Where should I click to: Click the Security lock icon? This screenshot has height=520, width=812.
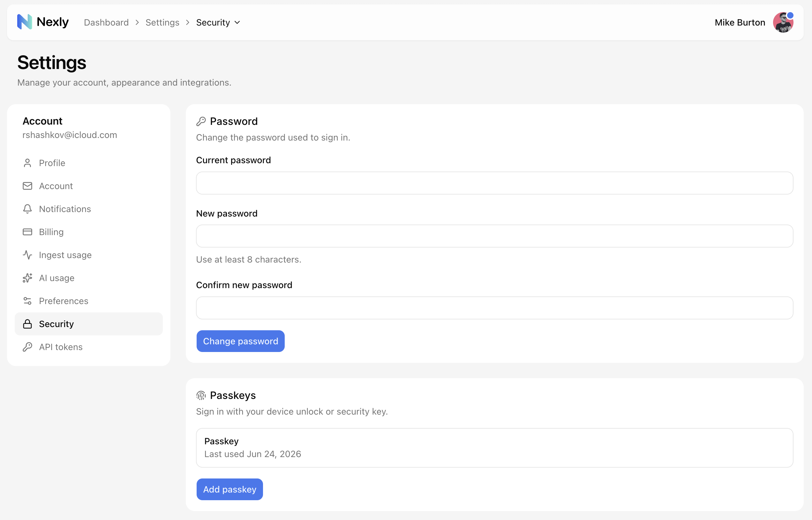[27, 324]
